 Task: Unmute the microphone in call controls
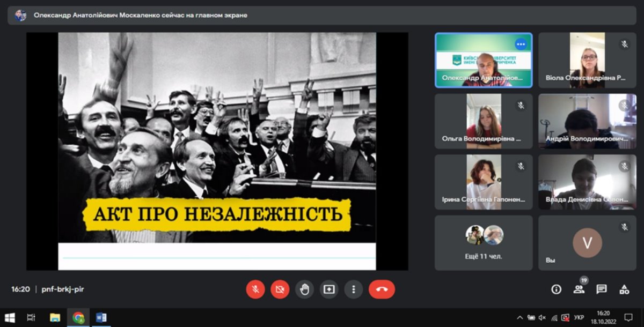pos(255,289)
